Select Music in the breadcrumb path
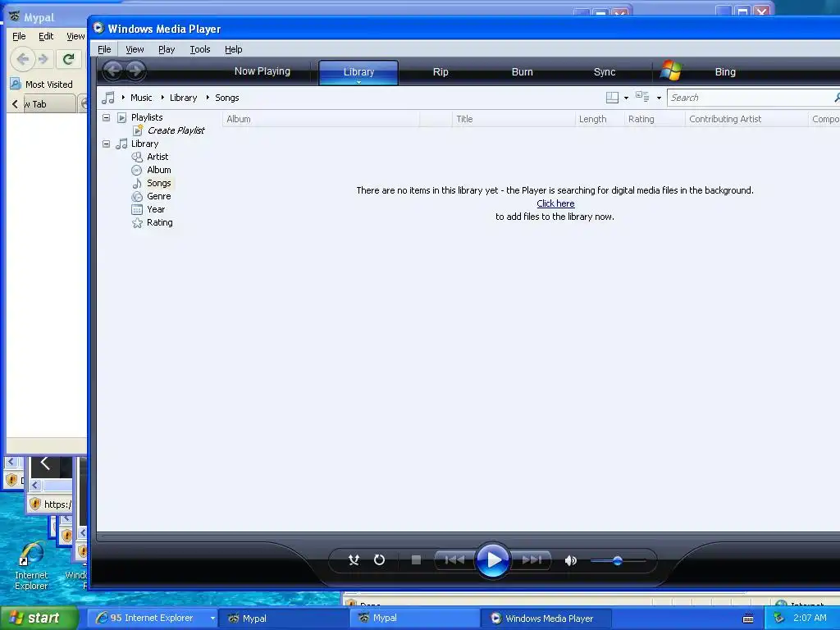Viewport: 840px width, 630px height. 141,98
